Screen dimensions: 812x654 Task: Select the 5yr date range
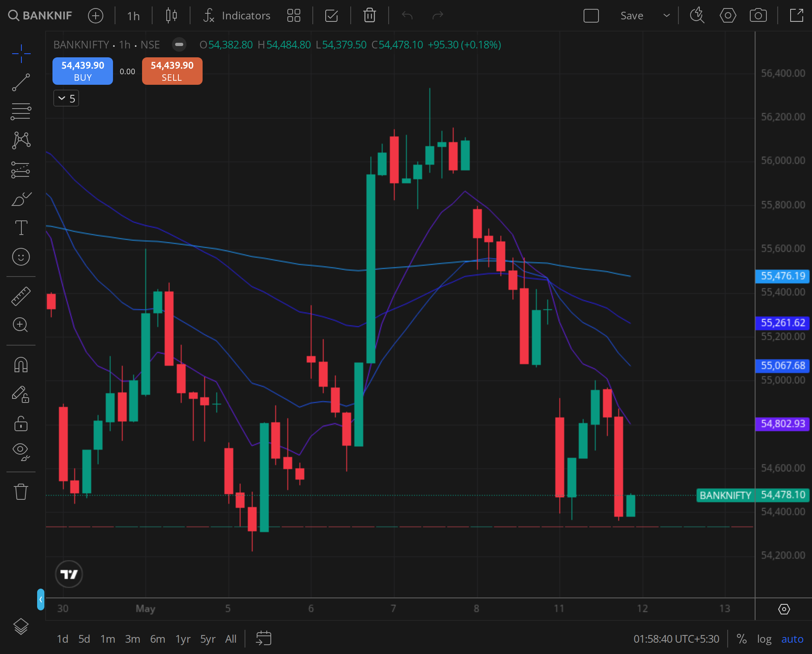coord(208,639)
